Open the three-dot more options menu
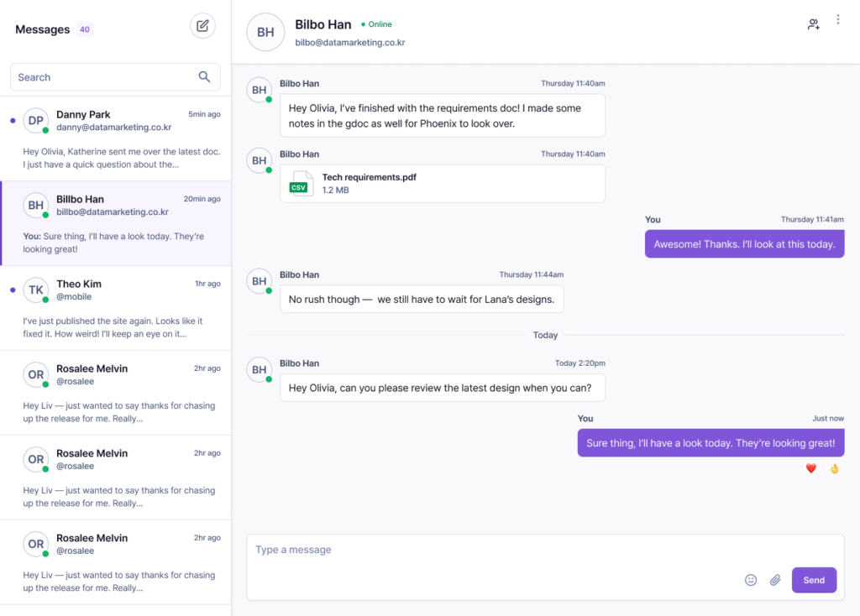 [x=837, y=20]
